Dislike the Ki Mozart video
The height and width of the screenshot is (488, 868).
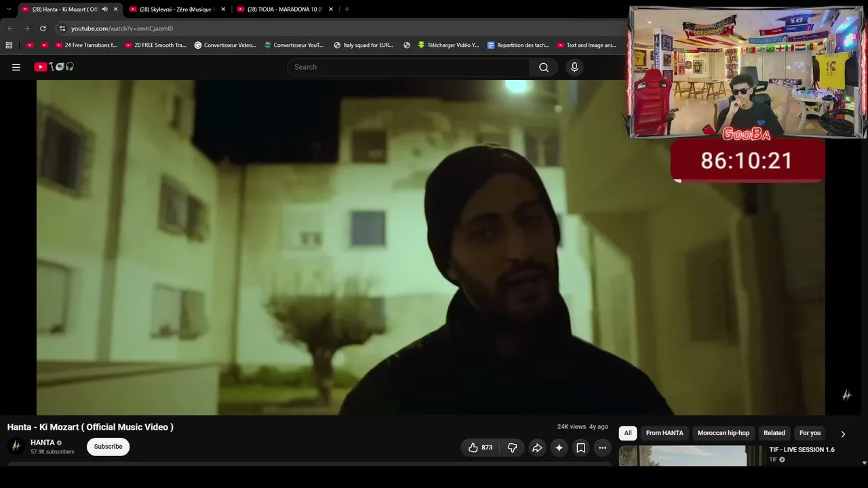pyautogui.click(x=513, y=447)
